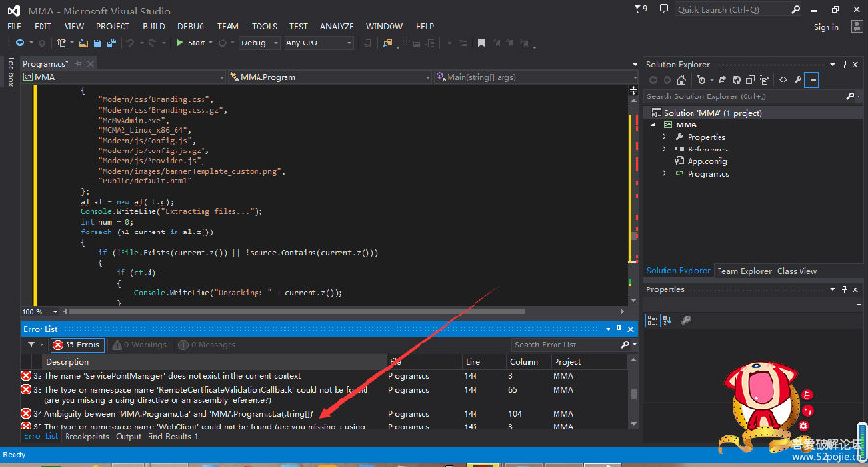Click the Home icon in Solution Explorer
This screenshot has height=467, width=868.
681,80
